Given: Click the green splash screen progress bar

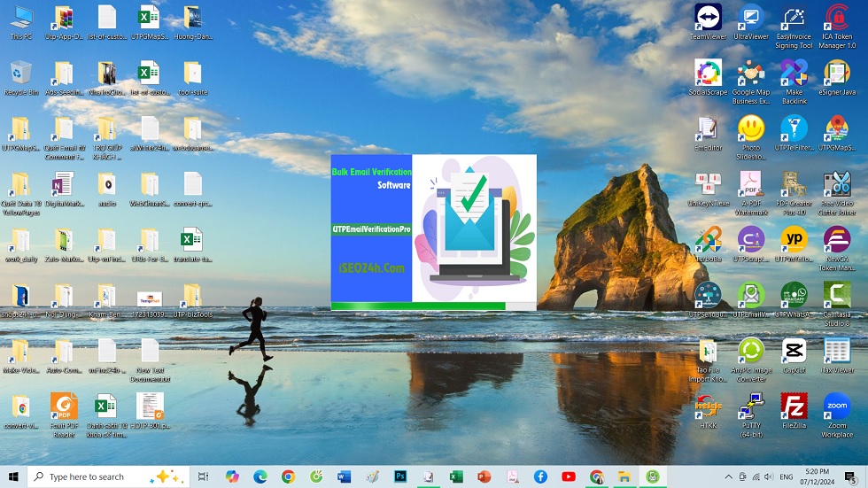Looking at the screenshot, I should click(x=418, y=306).
